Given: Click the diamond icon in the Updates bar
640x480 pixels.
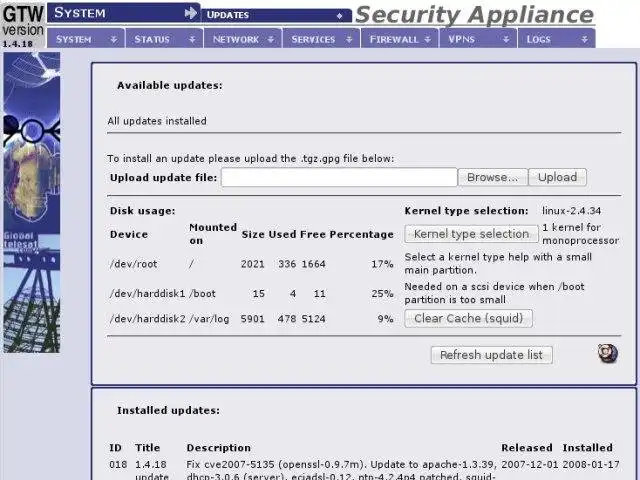Looking at the screenshot, I should [339, 16].
